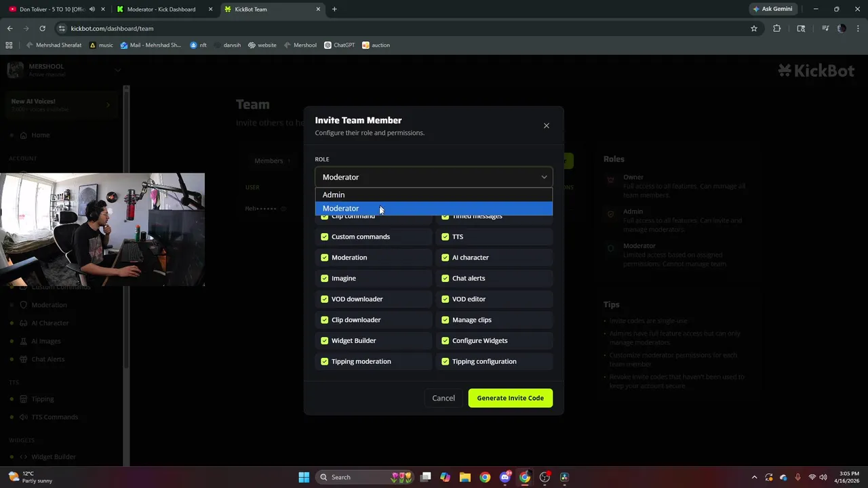Uncheck the Custom commands permission
This screenshot has width=868, height=488.
324,237
